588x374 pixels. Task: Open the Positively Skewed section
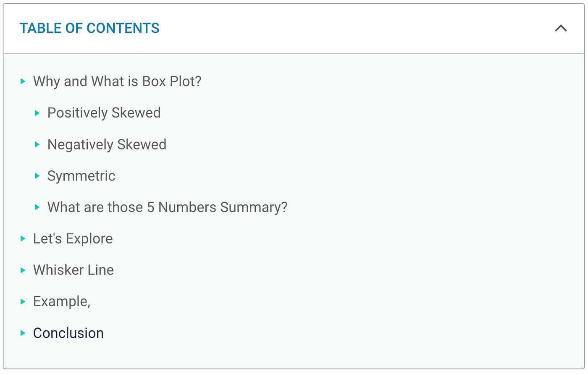click(x=104, y=113)
